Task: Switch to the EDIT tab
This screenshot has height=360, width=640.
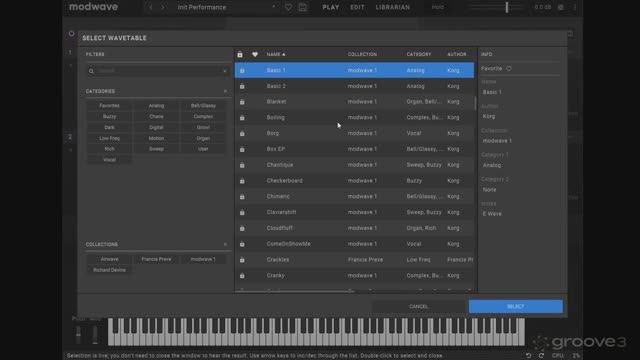Action: coord(358,7)
